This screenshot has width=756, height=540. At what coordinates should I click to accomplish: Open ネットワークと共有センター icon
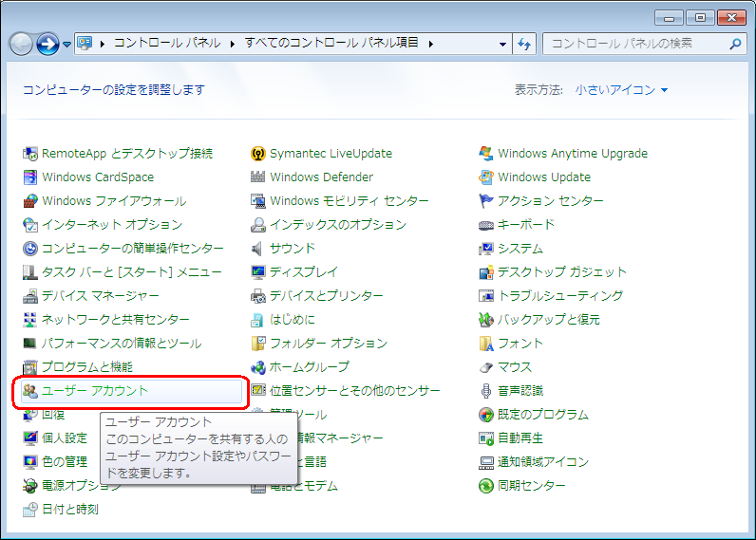click(29, 320)
